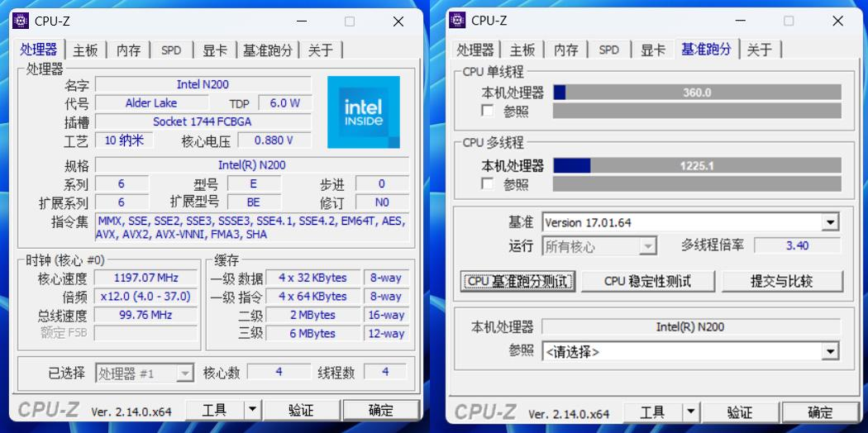Click 代号 value Alder Lake
Image resolution: width=868 pixels, height=433 pixels.
151,102
